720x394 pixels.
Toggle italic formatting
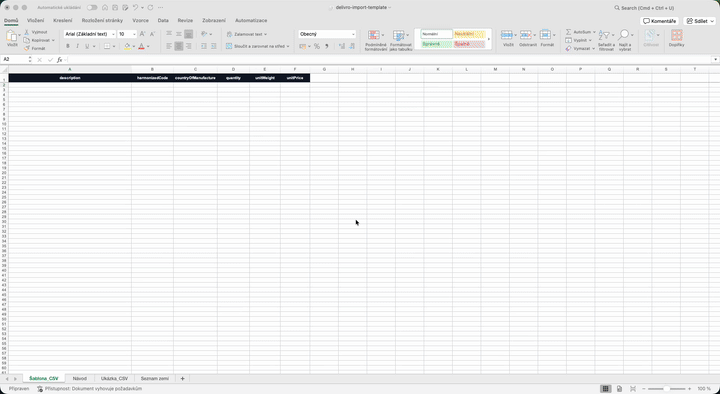pos(77,46)
